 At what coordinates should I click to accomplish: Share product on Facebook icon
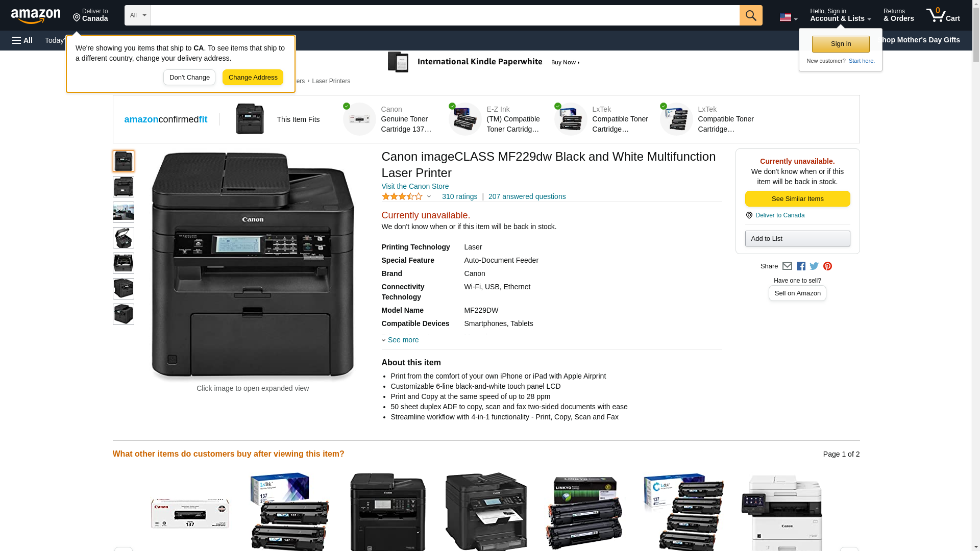pos(801,266)
